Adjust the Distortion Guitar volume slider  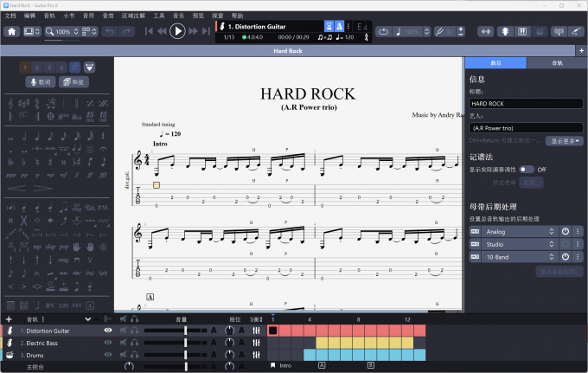point(185,331)
